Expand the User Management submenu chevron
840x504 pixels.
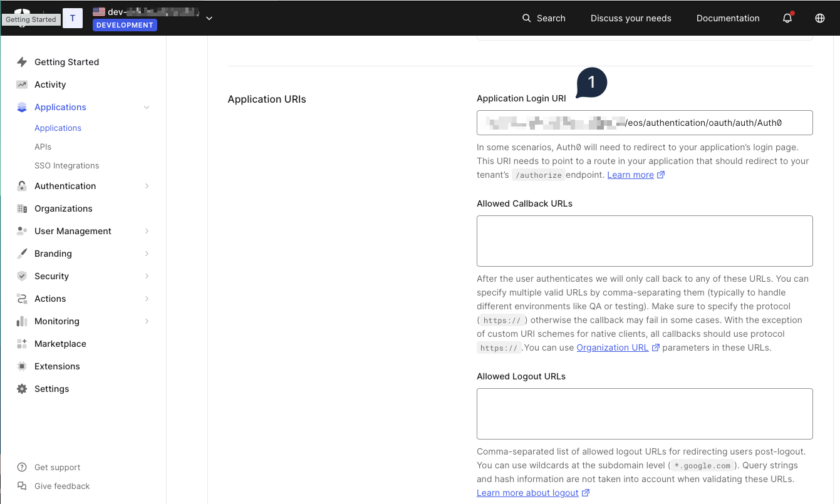pos(147,231)
